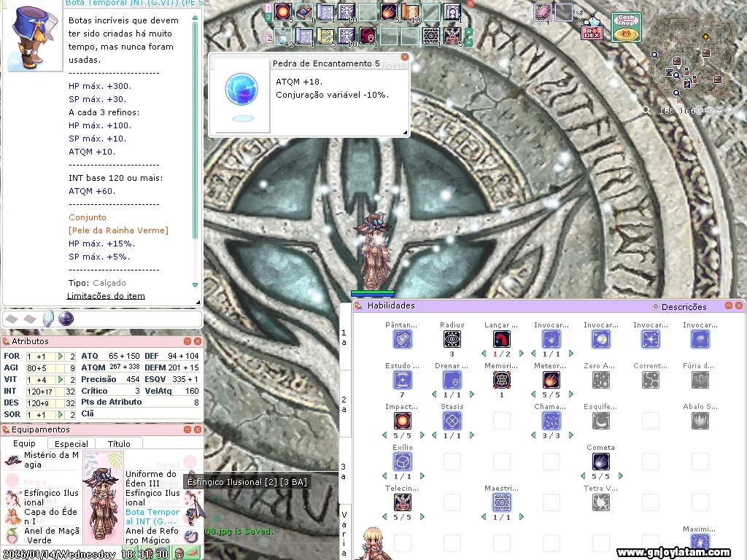
Task: Open the Limitações do item link
Action: pos(106,296)
